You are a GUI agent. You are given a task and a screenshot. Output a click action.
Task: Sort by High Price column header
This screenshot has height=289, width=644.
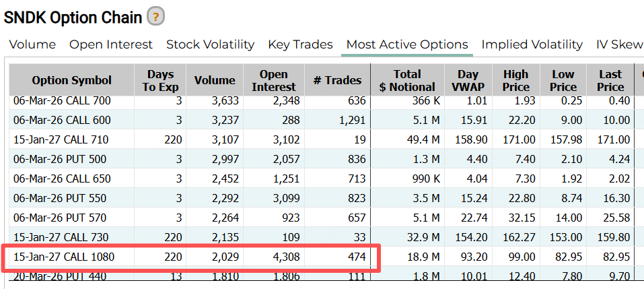point(515,80)
